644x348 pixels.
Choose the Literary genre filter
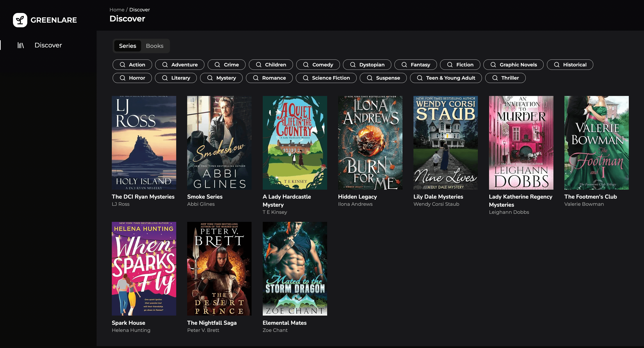point(176,78)
